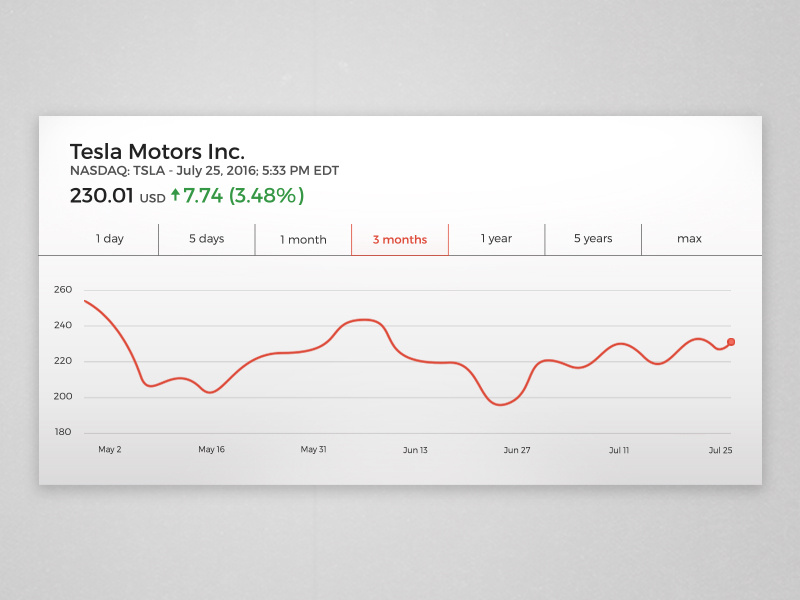Click the Jul 25 date label

coord(720,450)
